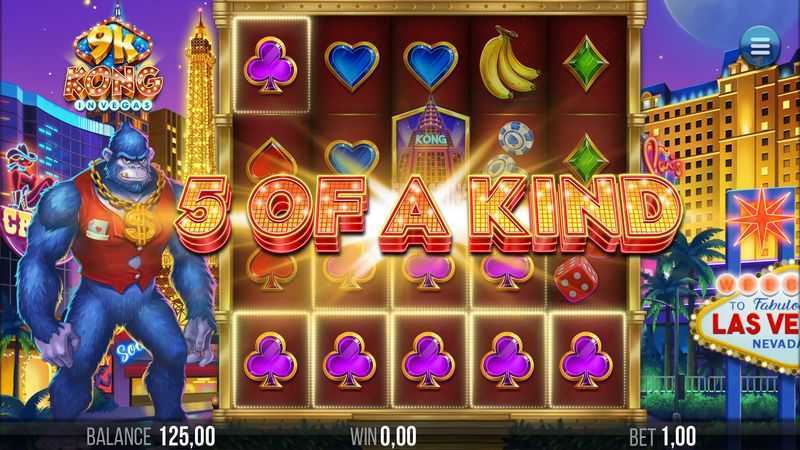Select the top-right green diamond symbol
The width and height of the screenshot is (800, 450).
tap(586, 63)
